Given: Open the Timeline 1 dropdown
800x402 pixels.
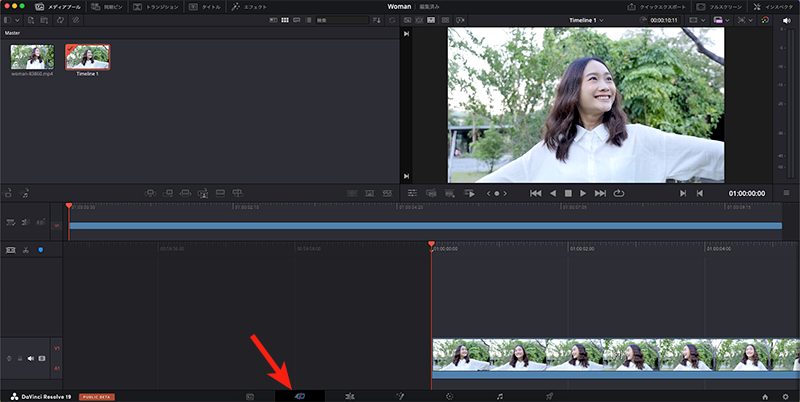Looking at the screenshot, I should 586,20.
